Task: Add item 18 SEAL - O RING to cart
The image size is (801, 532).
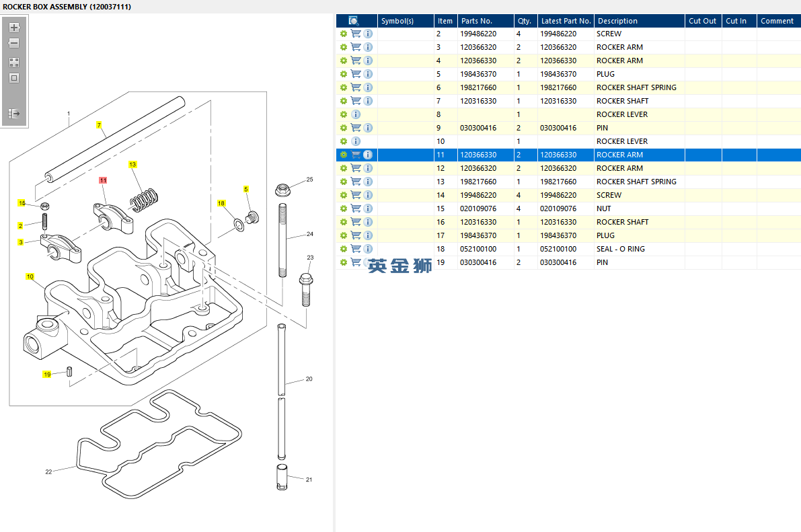Action: [x=356, y=249]
